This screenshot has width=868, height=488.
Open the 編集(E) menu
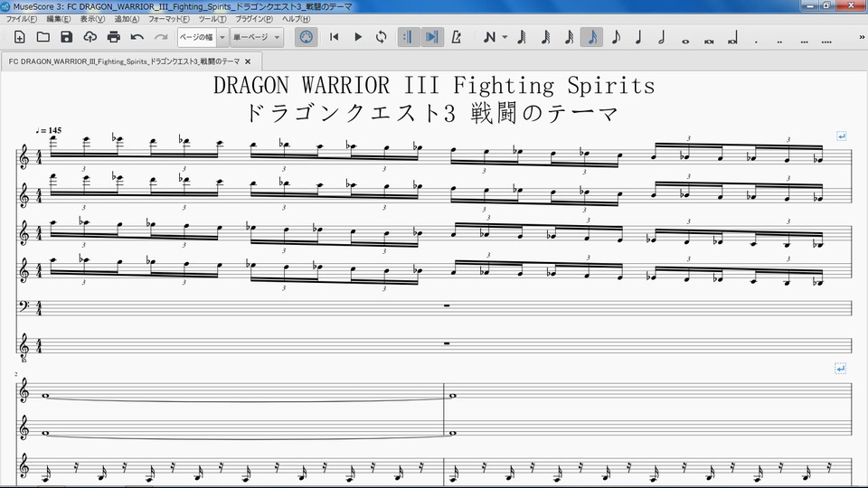point(58,19)
